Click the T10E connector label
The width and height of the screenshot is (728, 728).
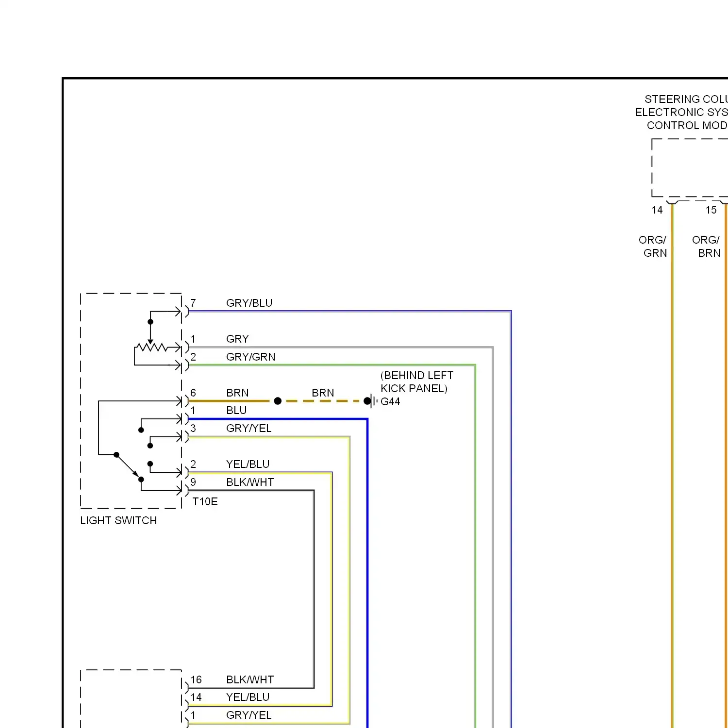click(205, 501)
